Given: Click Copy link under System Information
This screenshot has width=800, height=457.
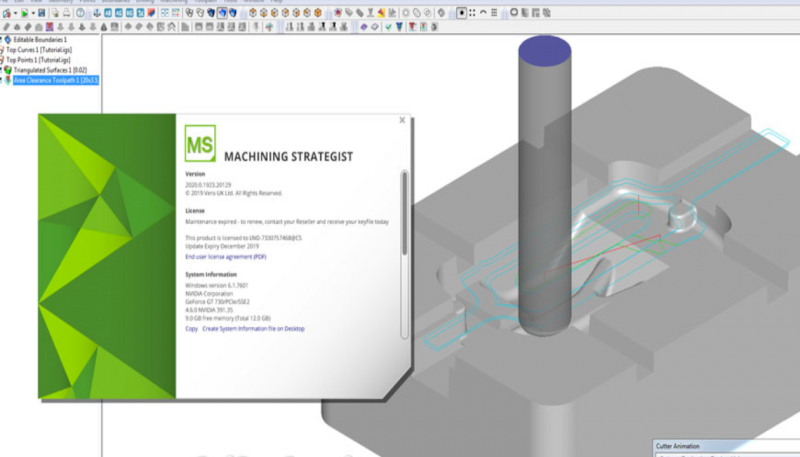Looking at the screenshot, I should click(x=191, y=328).
